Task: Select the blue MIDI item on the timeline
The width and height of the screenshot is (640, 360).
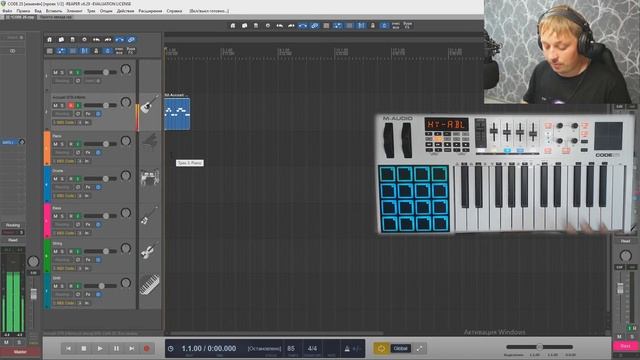Action: click(x=177, y=114)
